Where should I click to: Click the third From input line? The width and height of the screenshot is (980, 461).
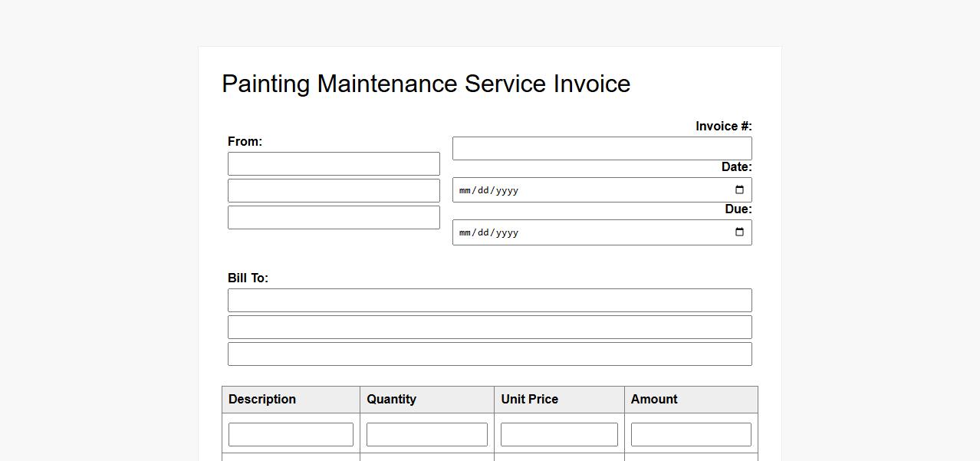tap(334, 218)
